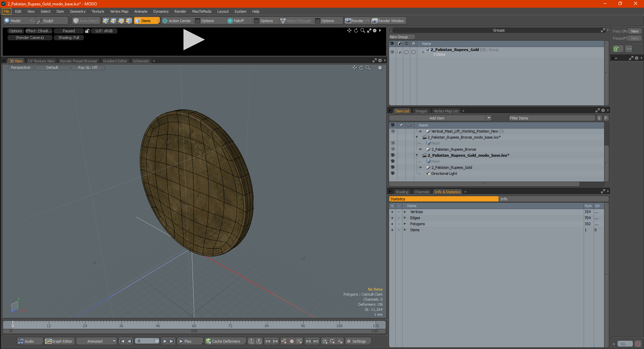Toggle visibility of 2_Pakistan_Rupees_Gold item
644x349 pixels.
[392, 167]
